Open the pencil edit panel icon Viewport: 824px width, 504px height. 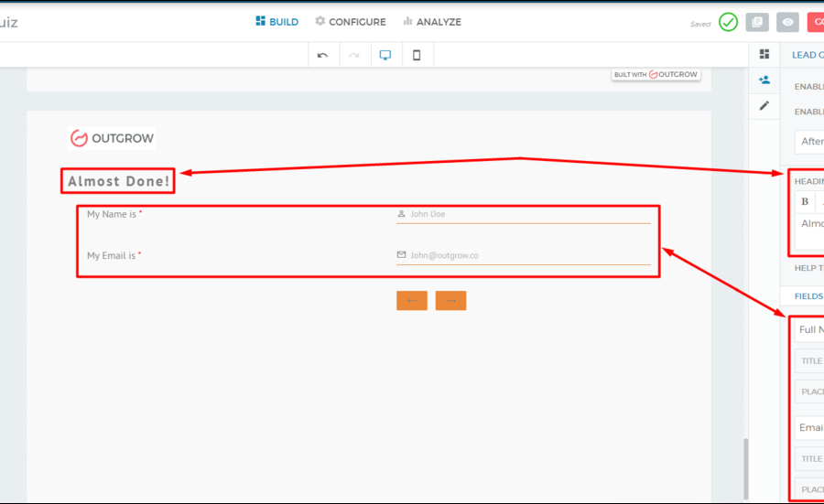coord(764,106)
